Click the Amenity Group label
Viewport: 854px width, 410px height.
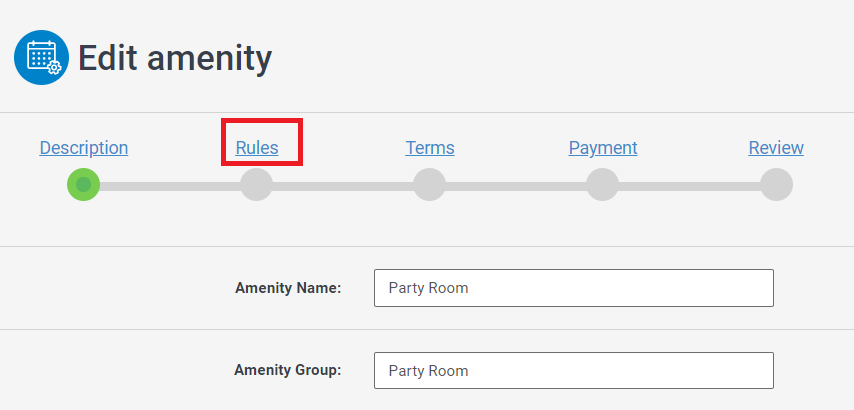point(288,370)
